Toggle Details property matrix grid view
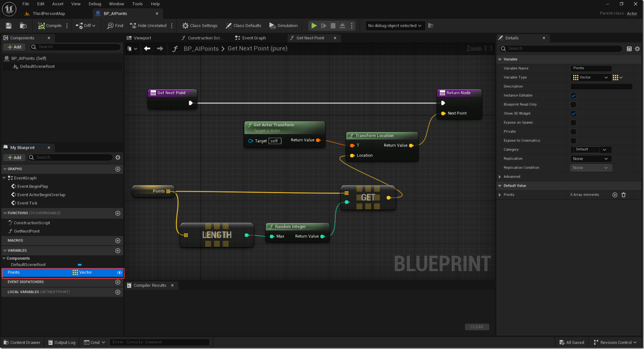Screen dimensions: 644x349 coord(629,49)
